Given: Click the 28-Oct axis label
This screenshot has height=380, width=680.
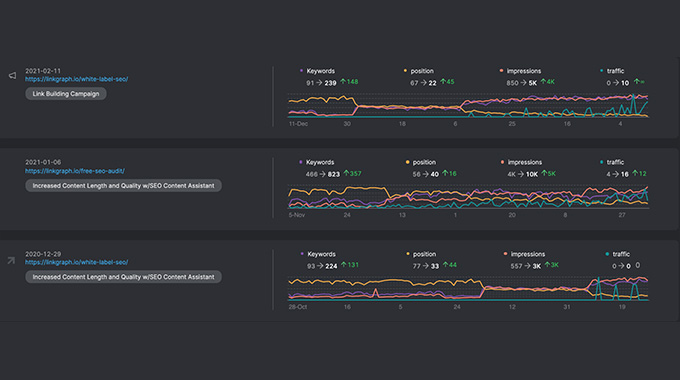Looking at the screenshot, I should 298,307.
